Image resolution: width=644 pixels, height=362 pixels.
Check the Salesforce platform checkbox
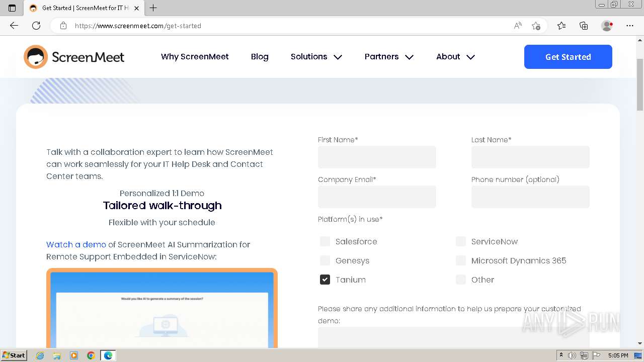[x=325, y=241]
